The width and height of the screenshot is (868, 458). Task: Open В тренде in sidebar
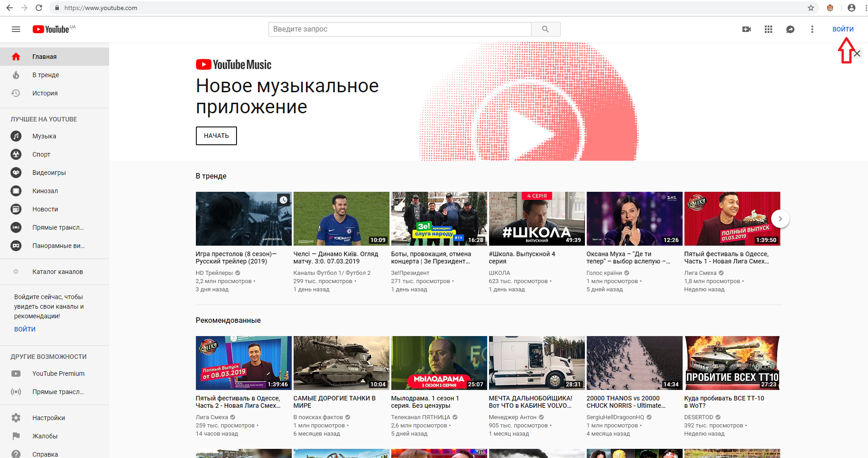(x=54, y=75)
